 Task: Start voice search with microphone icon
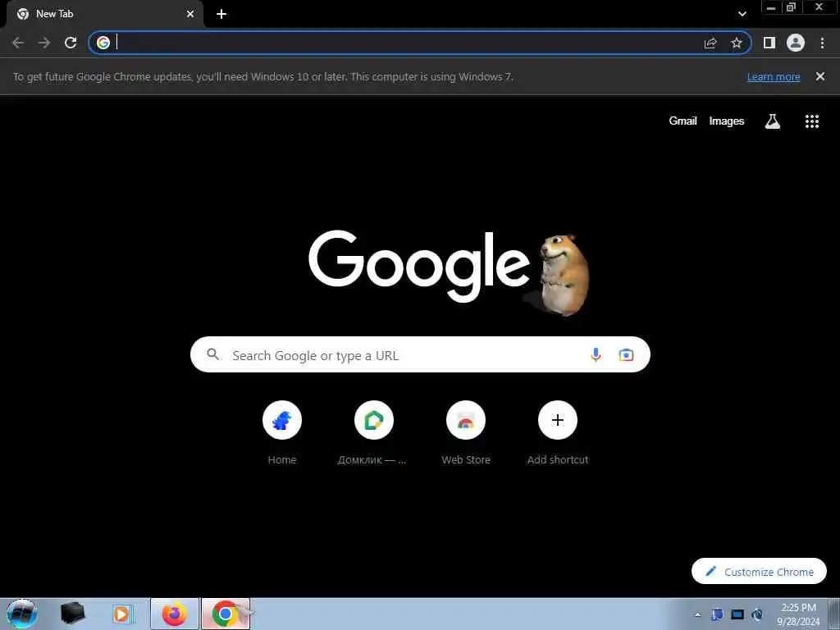596,354
